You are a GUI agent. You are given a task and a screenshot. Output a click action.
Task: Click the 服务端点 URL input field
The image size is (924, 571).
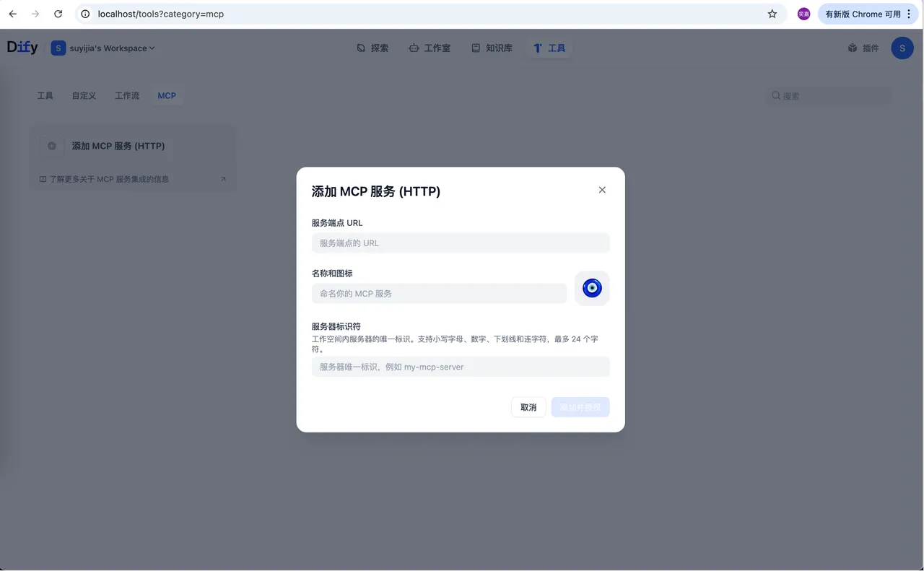point(461,243)
